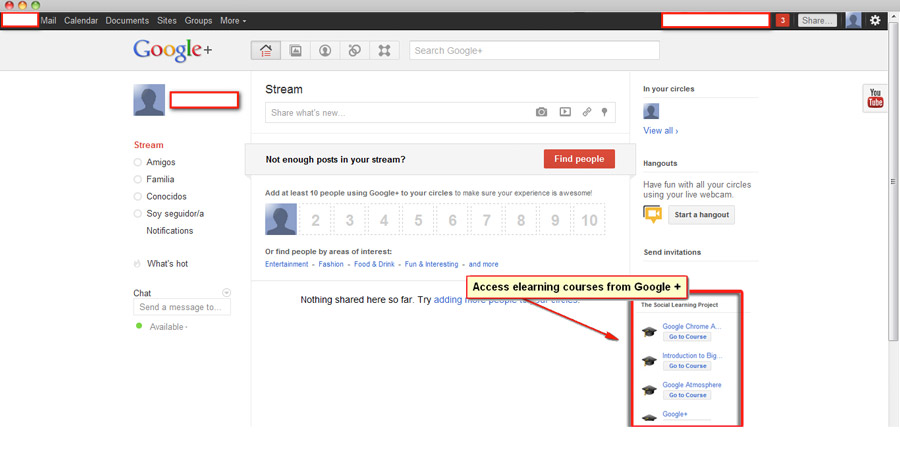This screenshot has width=900, height=460.
Task: Expand the More dropdown in top bar
Action: point(233,21)
